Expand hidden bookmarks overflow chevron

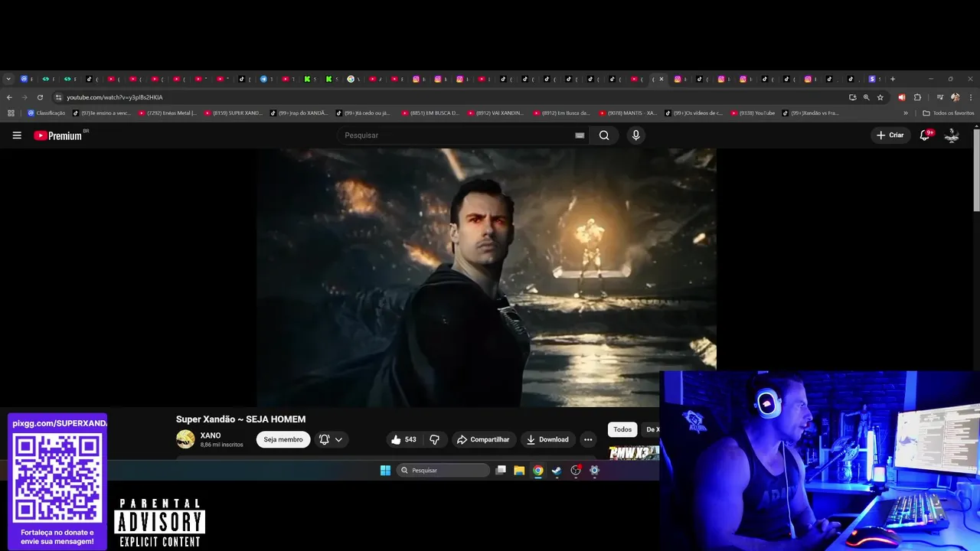coord(906,113)
